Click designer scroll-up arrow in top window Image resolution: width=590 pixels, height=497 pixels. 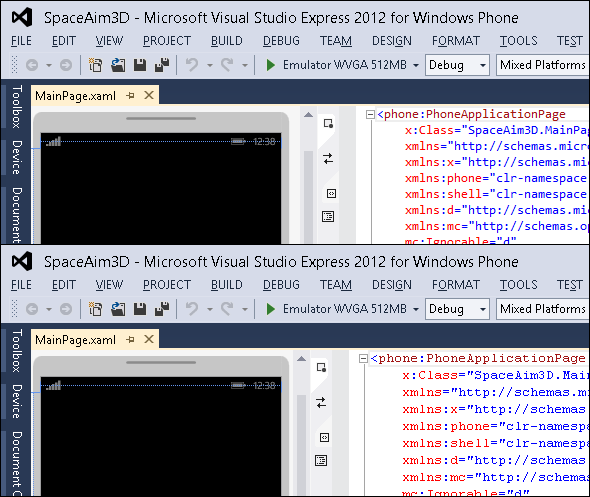click(309, 115)
